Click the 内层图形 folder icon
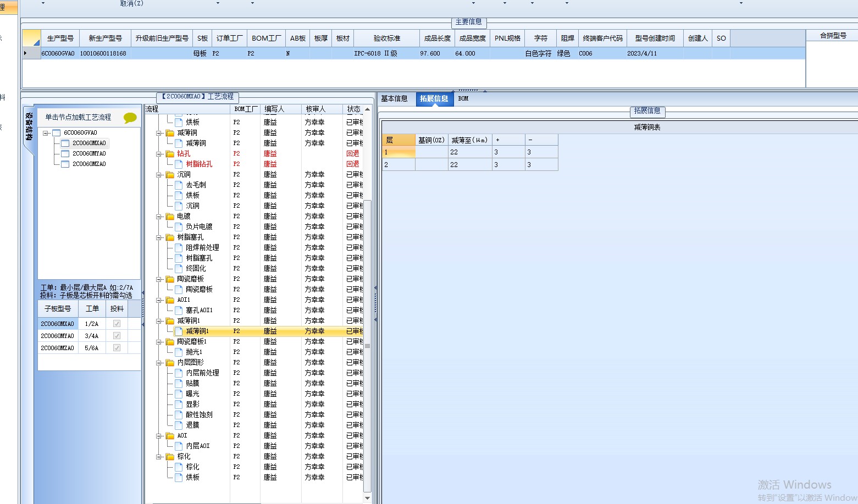The image size is (858, 504). coord(170,363)
